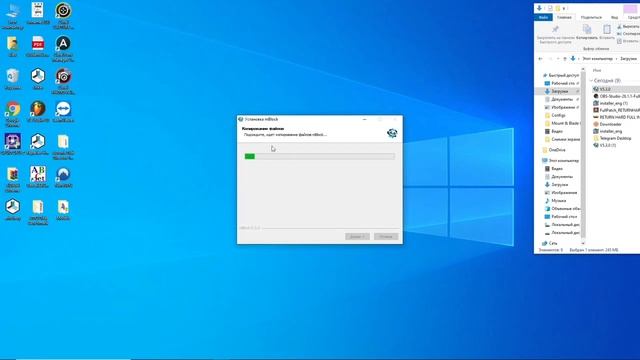The width and height of the screenshot is (640, 360).
Task: Launch FL Studio from the desktop
Action: click(38, 109)
